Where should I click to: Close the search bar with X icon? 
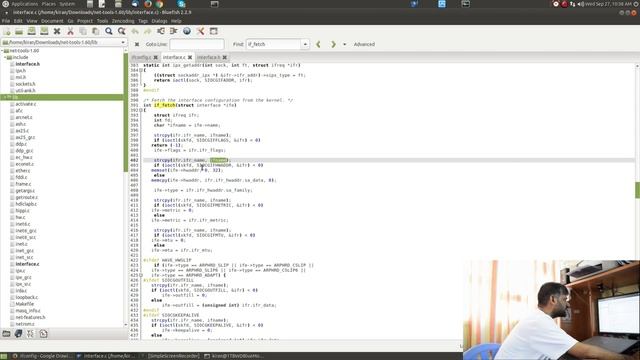137,44
